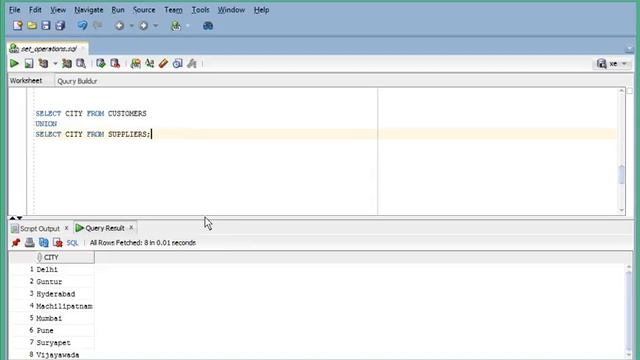Open the editor tab list dropdown
The height and width of the screenshot is (360, 640).
coord(629,49)
